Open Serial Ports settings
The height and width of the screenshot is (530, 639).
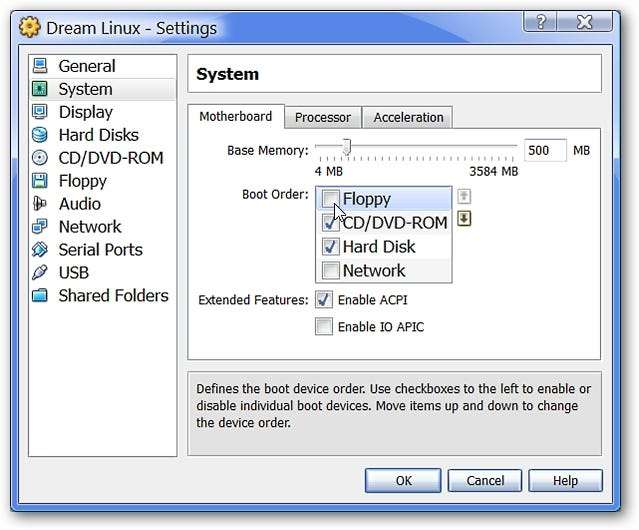[x=103, y=250]
